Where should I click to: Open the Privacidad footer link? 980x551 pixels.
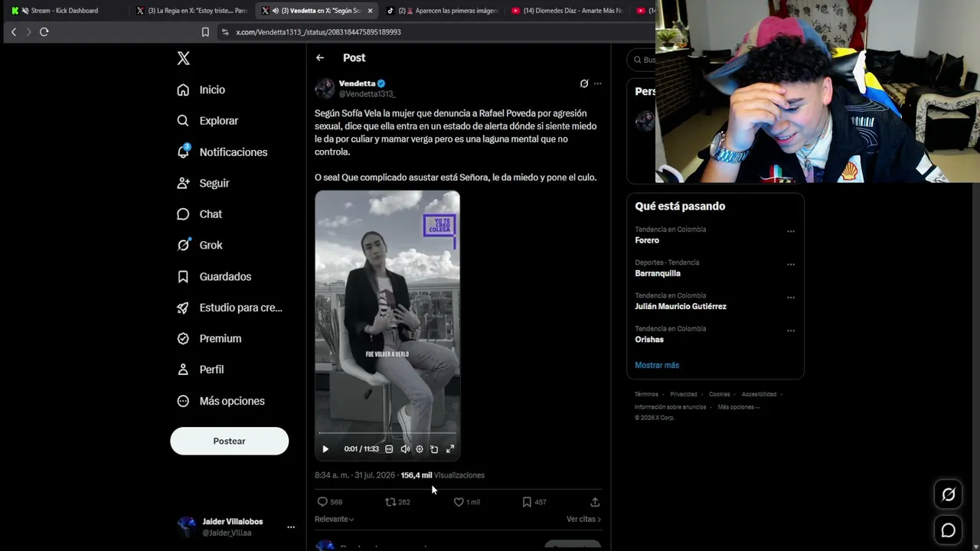[684, 394]
